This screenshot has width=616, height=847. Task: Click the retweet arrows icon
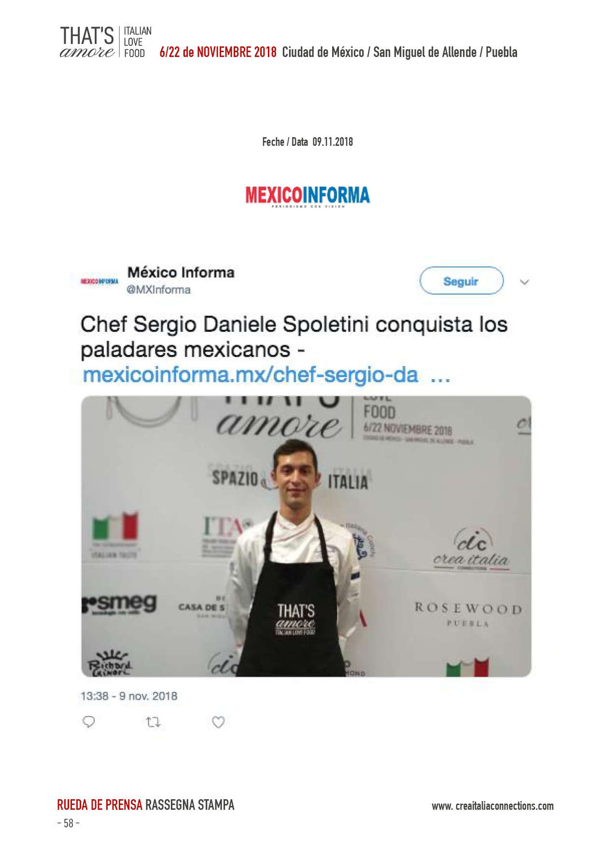[x=153, y=722]
